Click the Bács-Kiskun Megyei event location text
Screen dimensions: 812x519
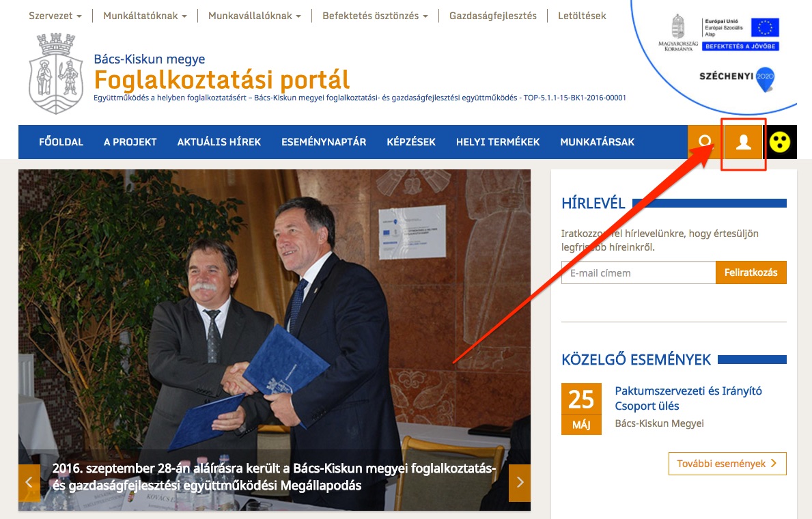[659, 423]
